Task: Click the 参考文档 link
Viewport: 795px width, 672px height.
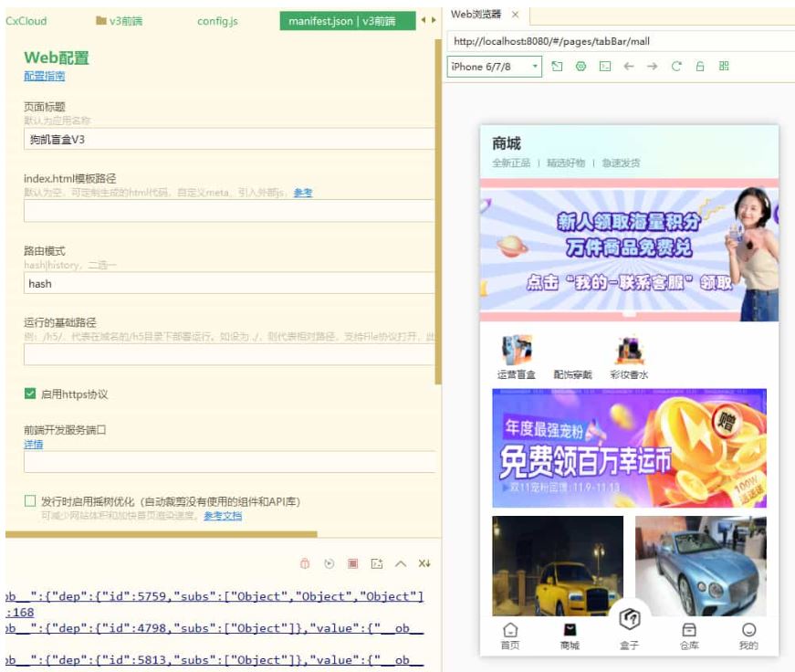Action: (222, 516)
